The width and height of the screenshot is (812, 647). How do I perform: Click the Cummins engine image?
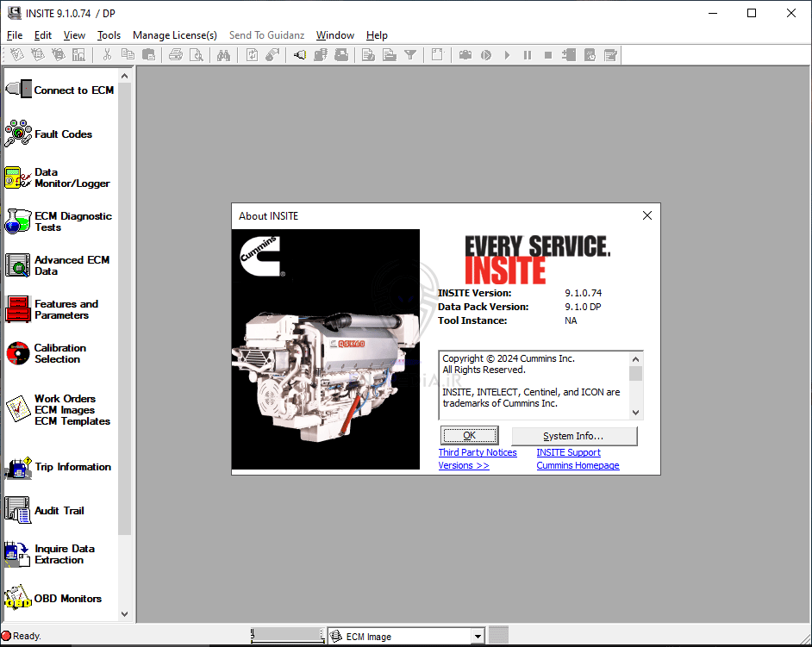click(x=325, y=350)
